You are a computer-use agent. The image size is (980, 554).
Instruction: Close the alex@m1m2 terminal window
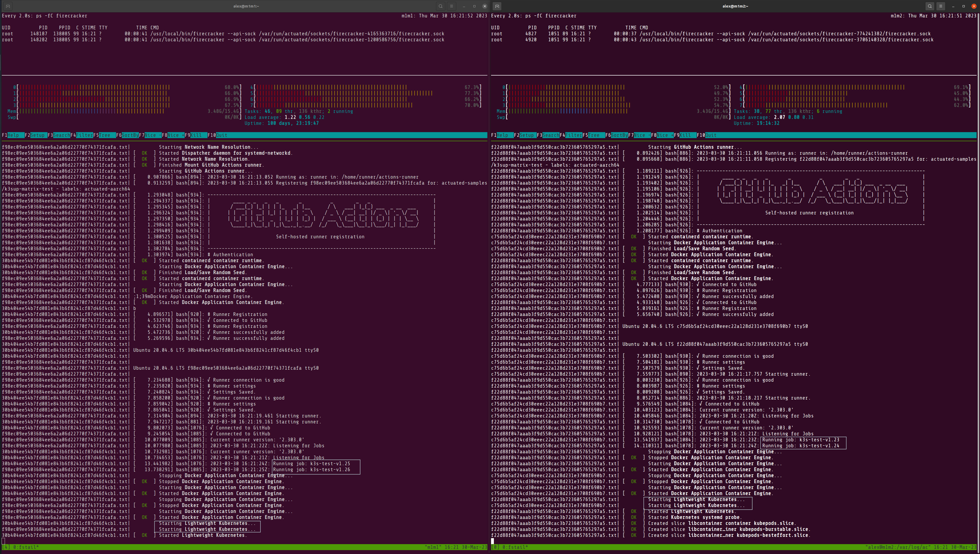coord(974,6)
